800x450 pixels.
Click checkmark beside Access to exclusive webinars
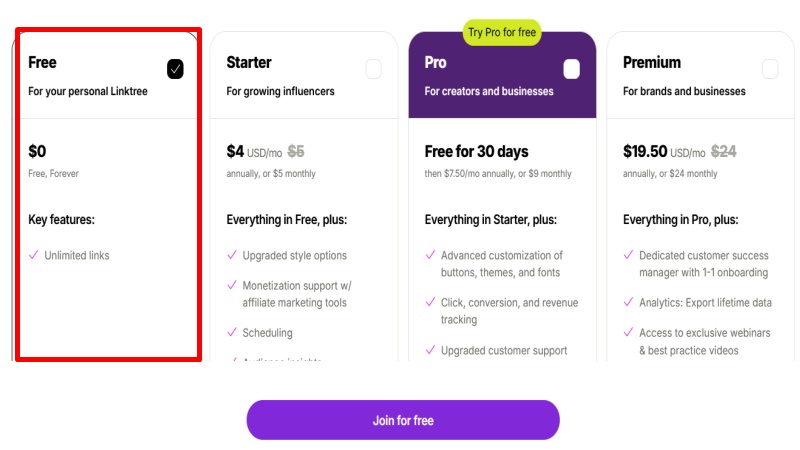coord(628,333)
